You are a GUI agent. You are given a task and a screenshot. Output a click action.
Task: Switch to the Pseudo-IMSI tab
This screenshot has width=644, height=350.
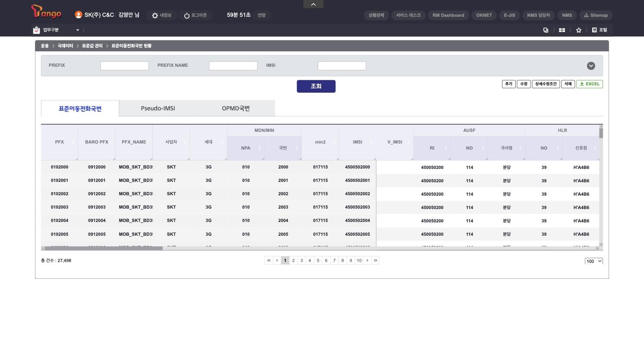tap(158, 109)
